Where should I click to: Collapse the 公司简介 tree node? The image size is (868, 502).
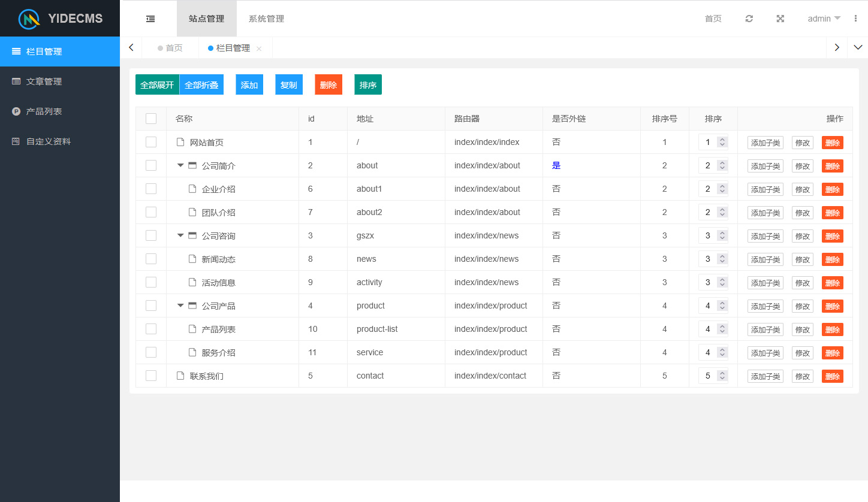(180, 165)
